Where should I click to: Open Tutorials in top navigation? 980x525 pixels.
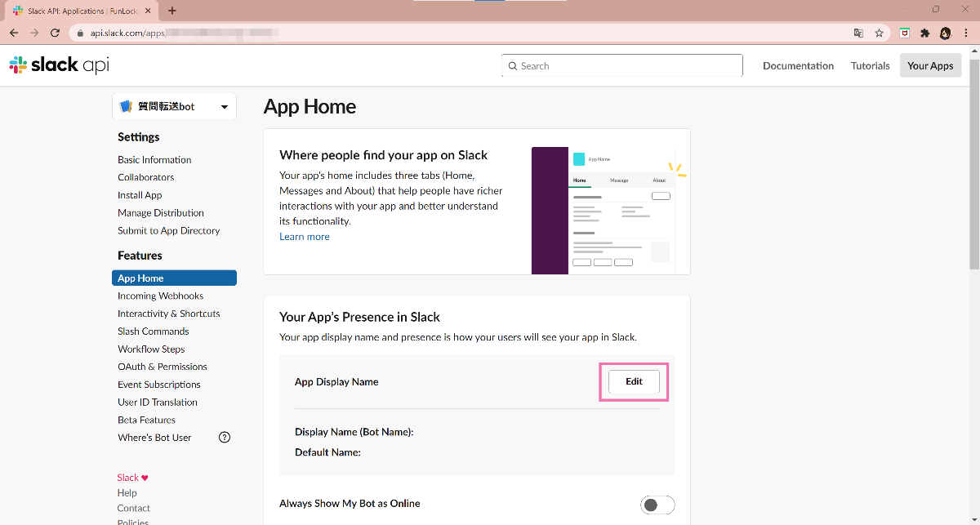click(x=870, y=66)
